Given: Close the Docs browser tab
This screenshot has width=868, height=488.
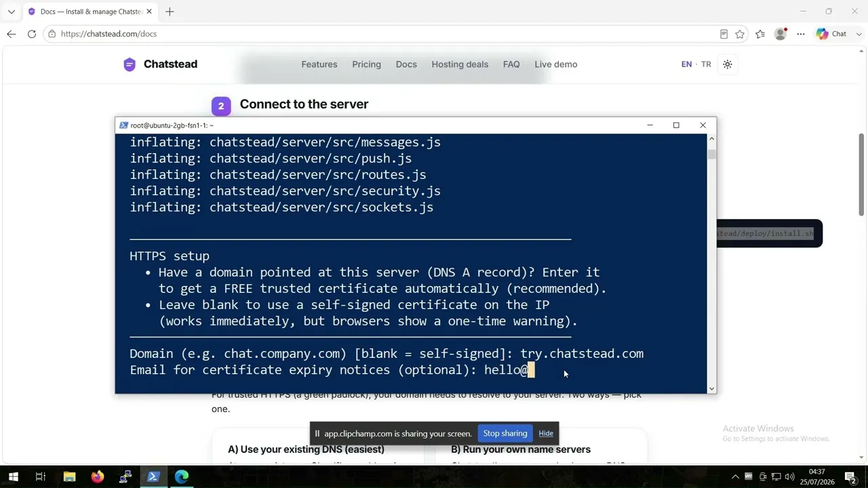Looking at the screenshot, I should [149, 12].
